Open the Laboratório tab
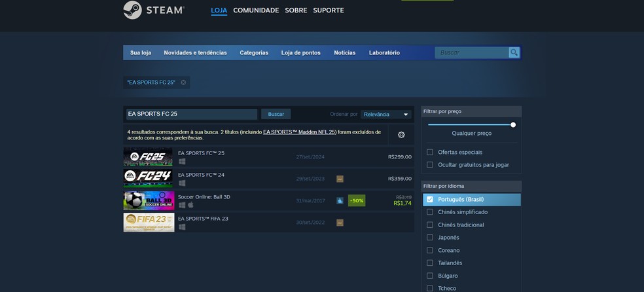 [384, 52]
